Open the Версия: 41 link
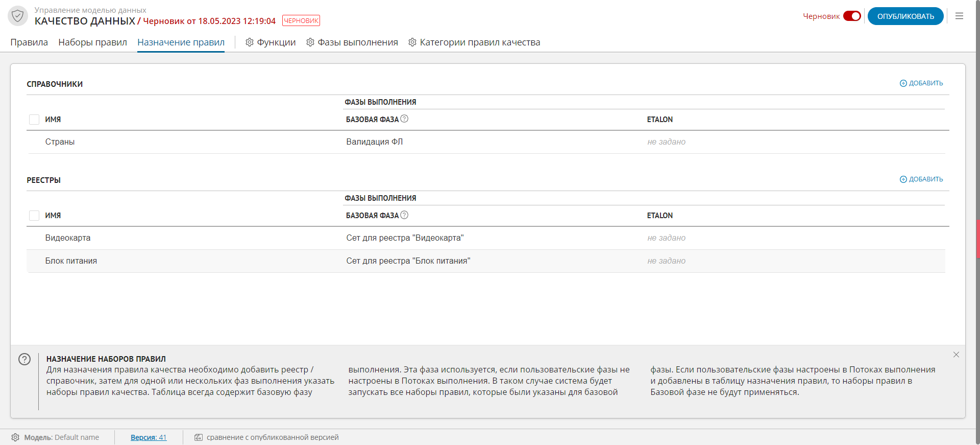 click(149, 437)
